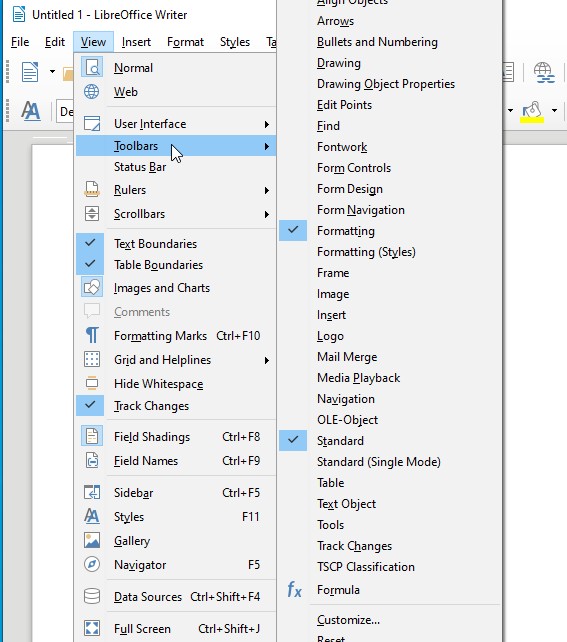Image resolution: width=567 pixels, height=642 pixels.
Task: Expand the Grid and Helplines submenu arrow
Action: (267, 360)
